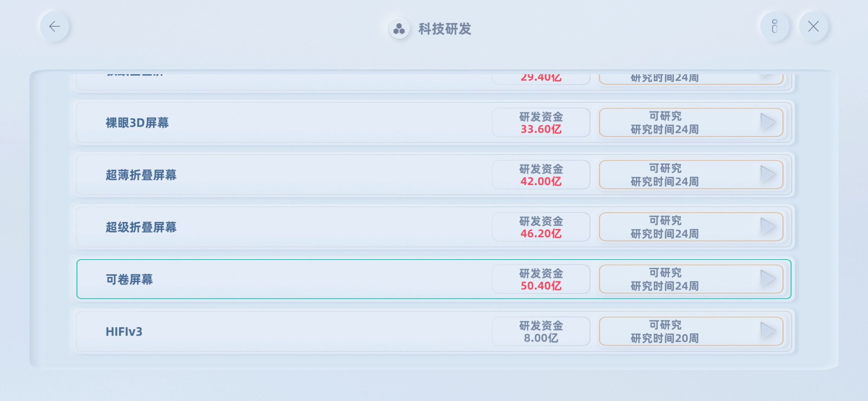
Task: Select the HIFIv3 technology row
Action: click(434, 331)
